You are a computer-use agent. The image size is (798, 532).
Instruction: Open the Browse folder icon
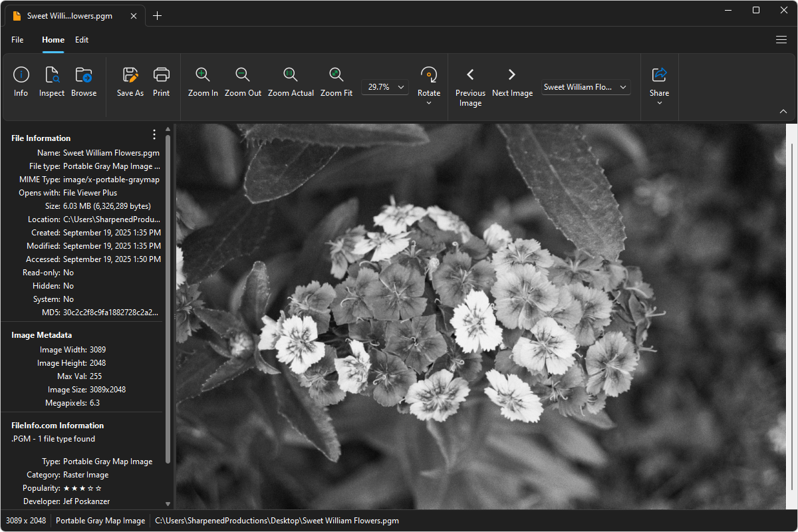pos(84,75)
